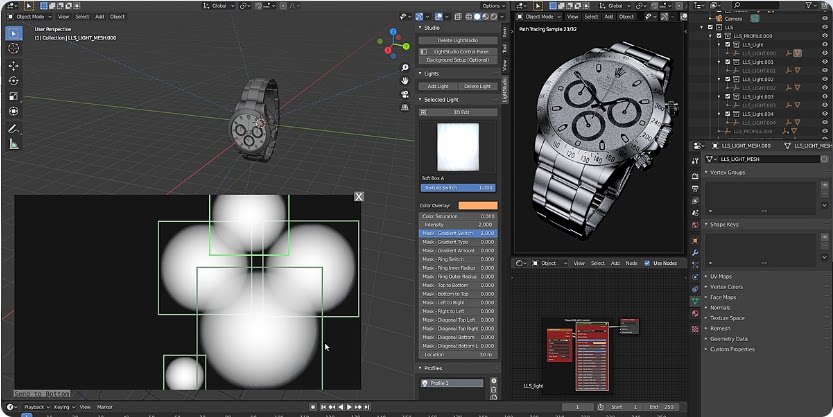Viewport: 833px width, 417px height.
Task: Open the Object Data properties green triangle tab
Action: (x=695, y=301)
